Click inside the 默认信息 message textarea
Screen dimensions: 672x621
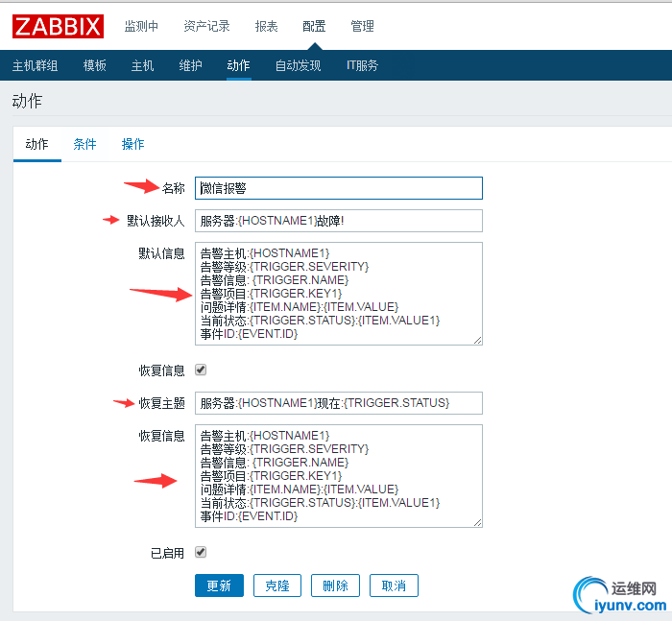(339, 294)
